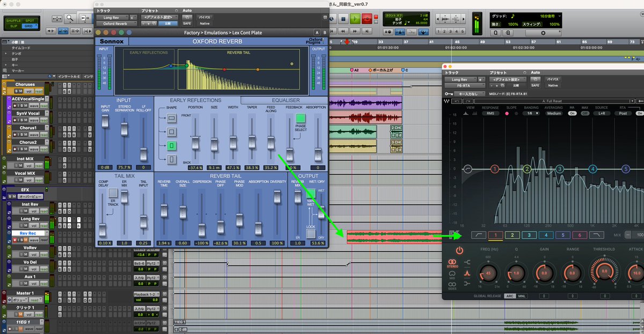Select the topmost room shape icon
The image size is (644, 334).
(x=172, y=117)
